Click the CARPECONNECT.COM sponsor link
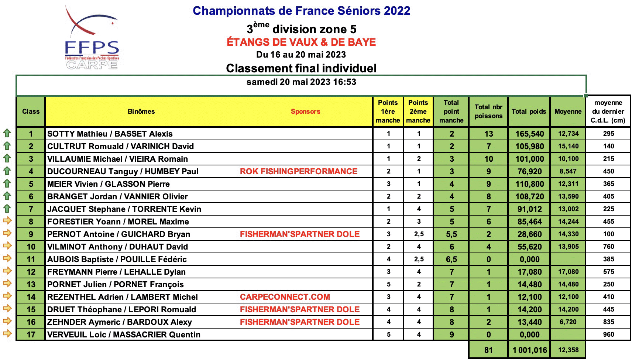This screenshot has width=632, height=364. coord(285,297)
